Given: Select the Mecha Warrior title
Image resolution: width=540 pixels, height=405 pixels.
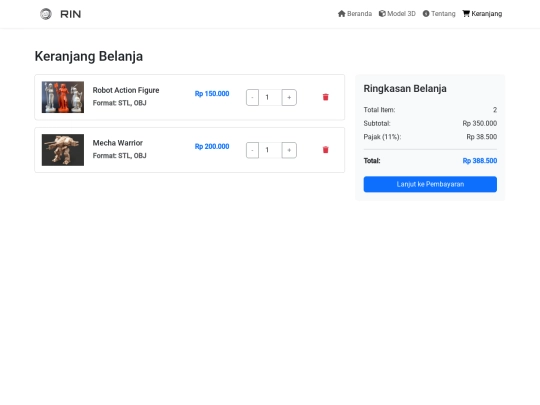Looking at the screenshot, I should point(117,143).
